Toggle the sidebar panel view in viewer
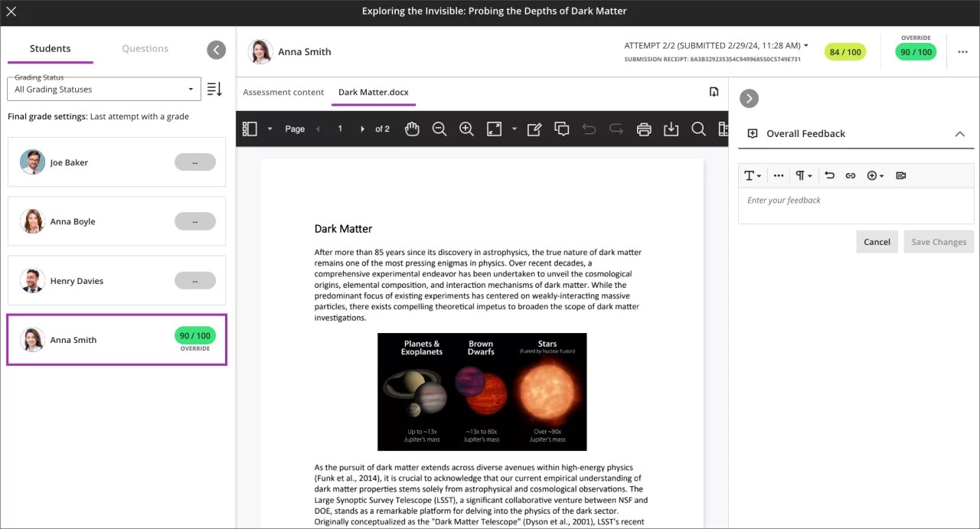980x529 pixels. pos(250,129)
